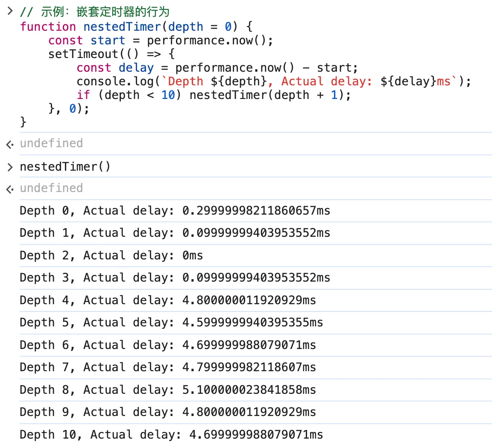Click the chevron next to the comment line
Image resolution: width=492 pixels, height=448 pixels.
pos(10,12)
